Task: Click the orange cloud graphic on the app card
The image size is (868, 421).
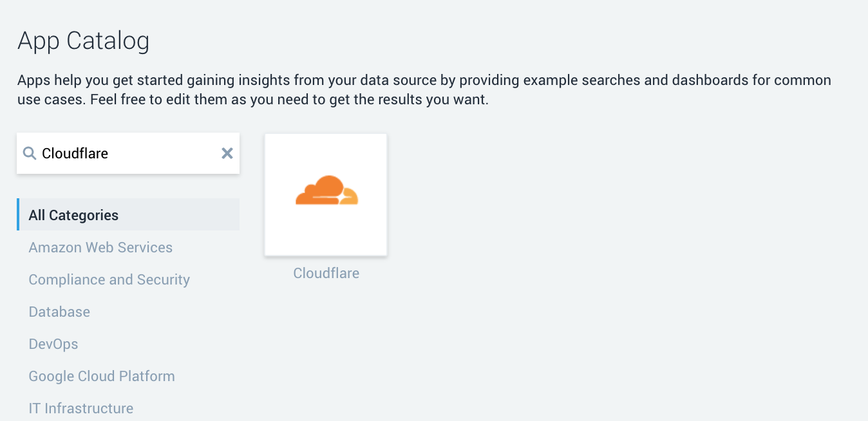Action: point(326,189)
